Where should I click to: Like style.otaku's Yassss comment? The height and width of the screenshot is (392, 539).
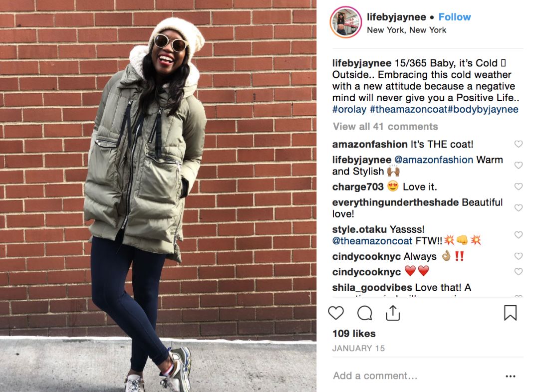coord(519,235)
